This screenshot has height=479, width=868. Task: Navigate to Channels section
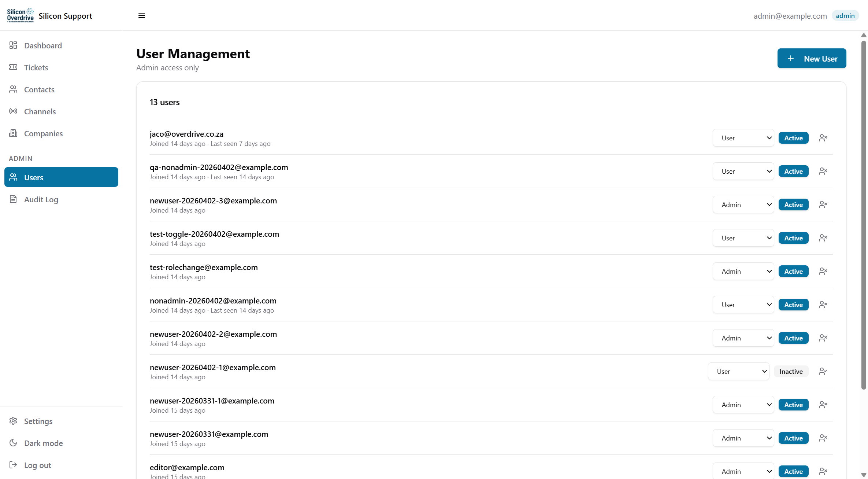point(61,111)
